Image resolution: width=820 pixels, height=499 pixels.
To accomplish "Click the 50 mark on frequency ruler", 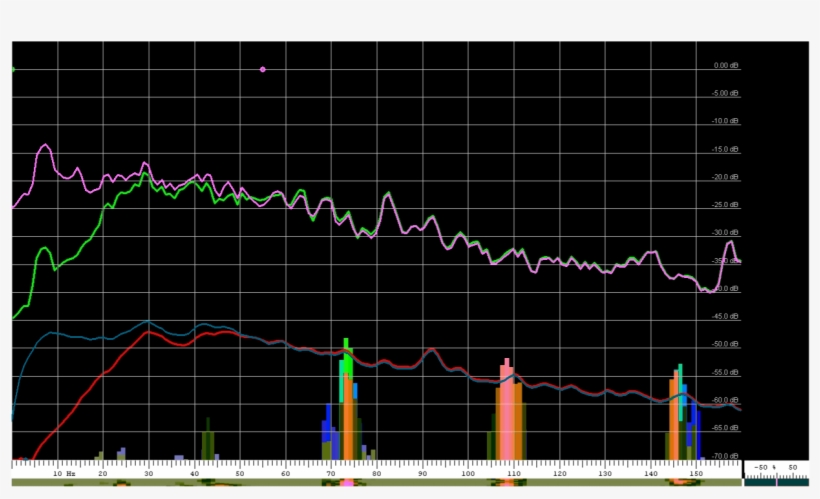I will pyautogui.click(x=239, y=472).
